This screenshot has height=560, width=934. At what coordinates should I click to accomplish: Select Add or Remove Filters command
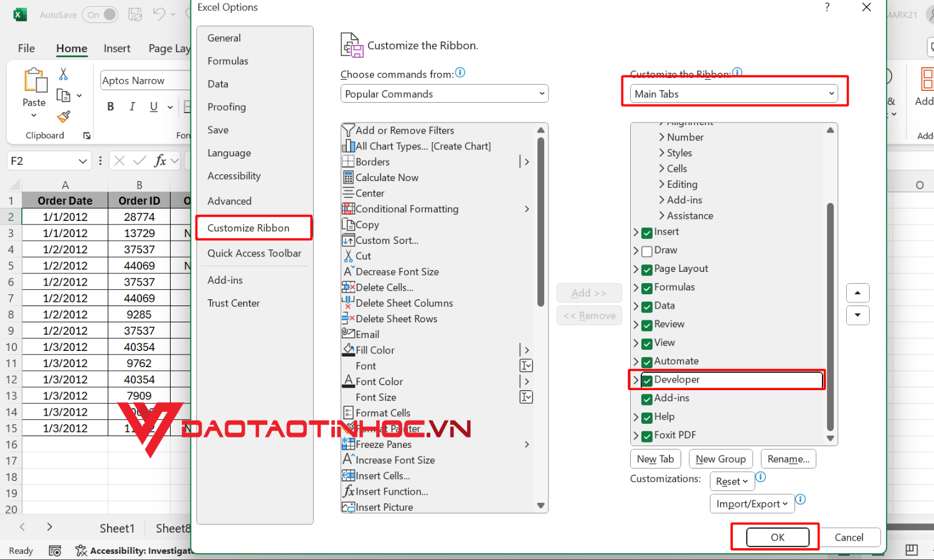click(438, 130)
